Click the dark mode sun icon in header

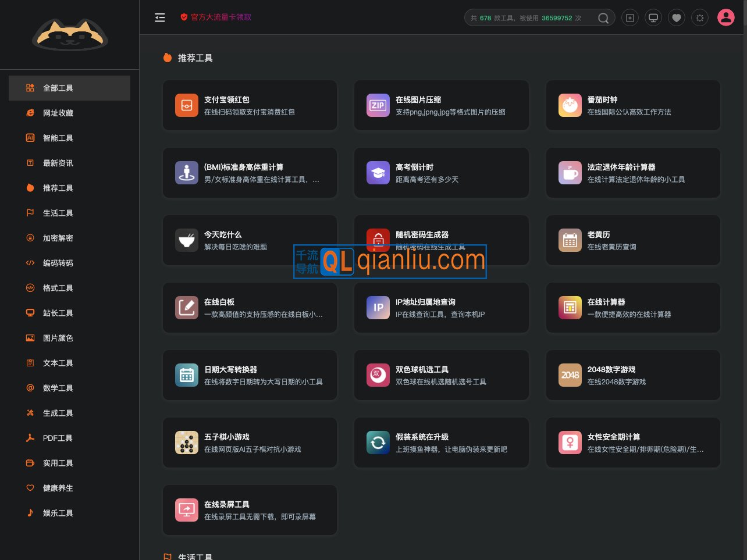coord(700,17)
